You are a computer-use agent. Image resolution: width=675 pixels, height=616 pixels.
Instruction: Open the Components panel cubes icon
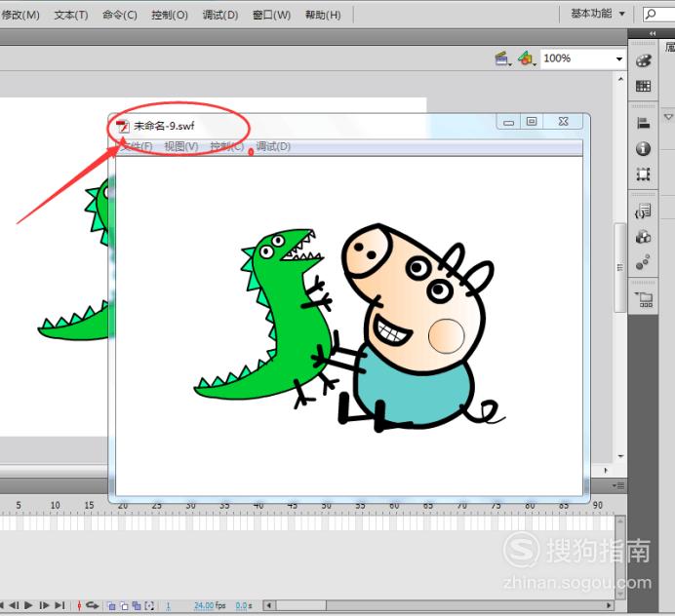(643, 237)
